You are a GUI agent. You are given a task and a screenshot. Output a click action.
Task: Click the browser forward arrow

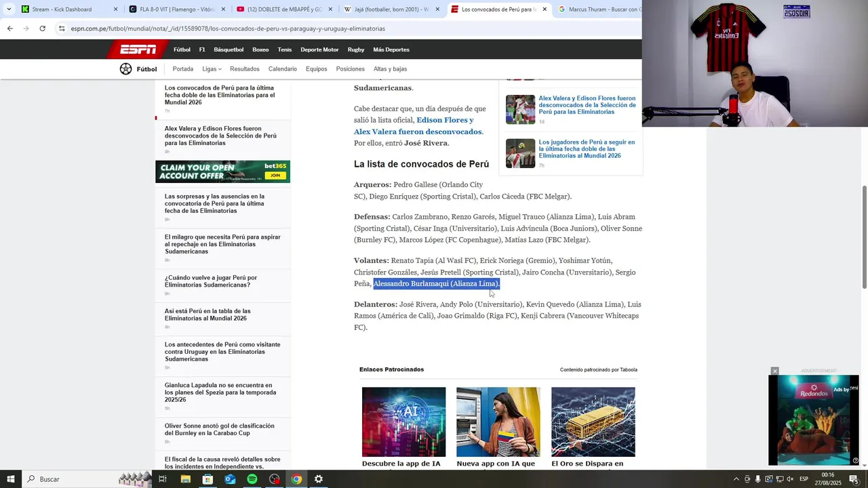[26, 28]
